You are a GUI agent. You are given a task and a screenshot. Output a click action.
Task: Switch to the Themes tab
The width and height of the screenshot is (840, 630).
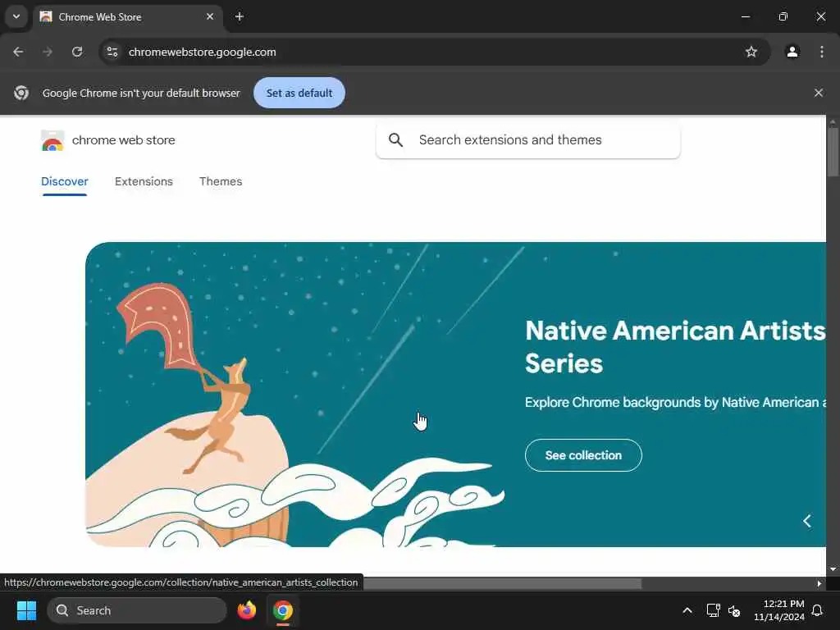coord(221,181)
